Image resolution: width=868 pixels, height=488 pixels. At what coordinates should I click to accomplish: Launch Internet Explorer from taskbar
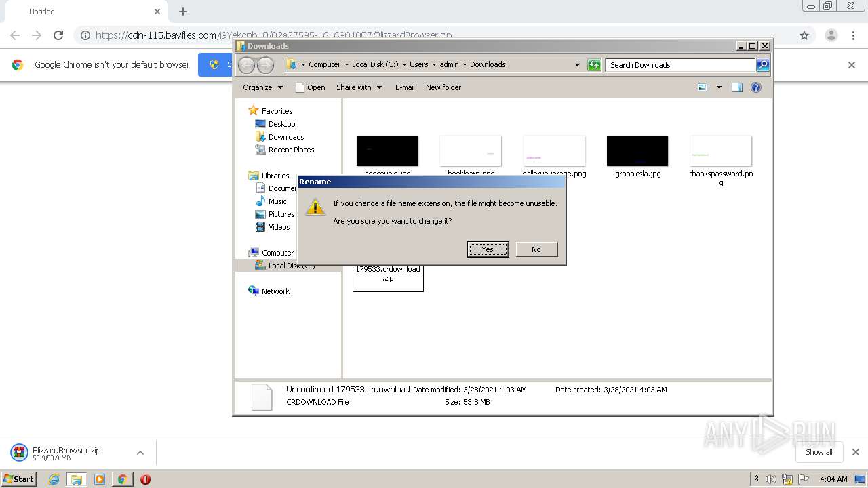(x=54, y=479)
